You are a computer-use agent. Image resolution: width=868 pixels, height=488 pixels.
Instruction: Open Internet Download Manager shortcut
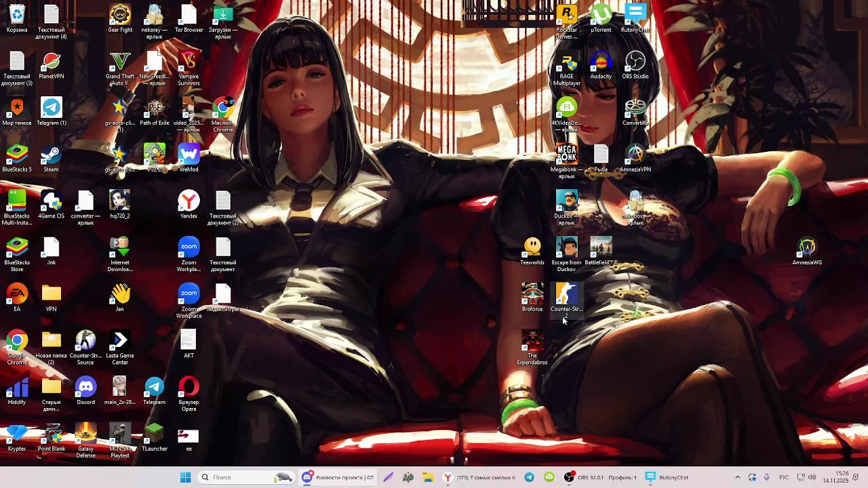(x=120, y=255)
